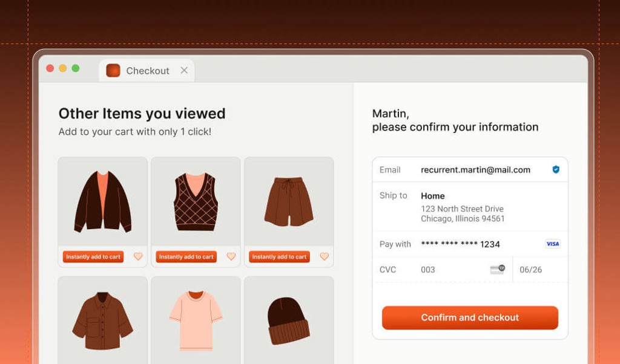
Task: Close the Checkout tab with the X
Action: pos(184,71)
